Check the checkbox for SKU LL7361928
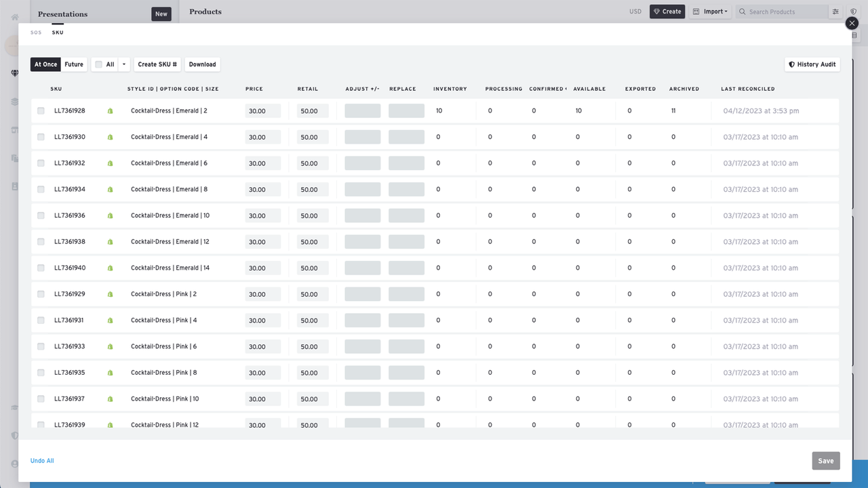The height and width of the screenshot is (488, 868). pos(41,110)
